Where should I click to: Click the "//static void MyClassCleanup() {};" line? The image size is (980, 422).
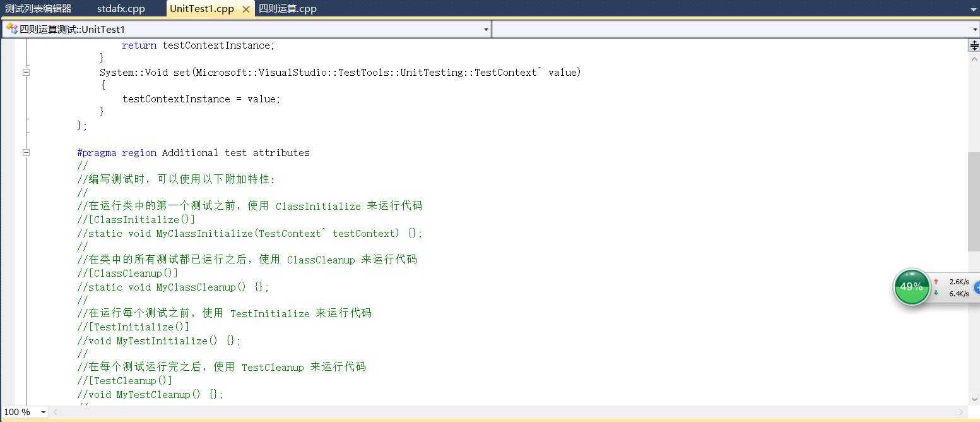pyautogui.click(x=174, y=287)
